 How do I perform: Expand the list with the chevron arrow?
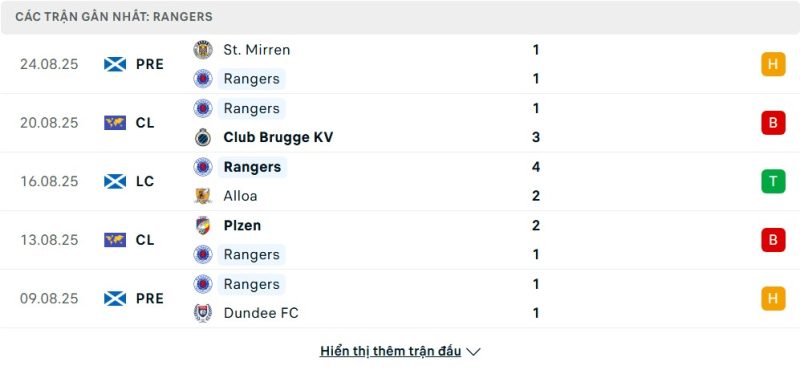[473, 352]
